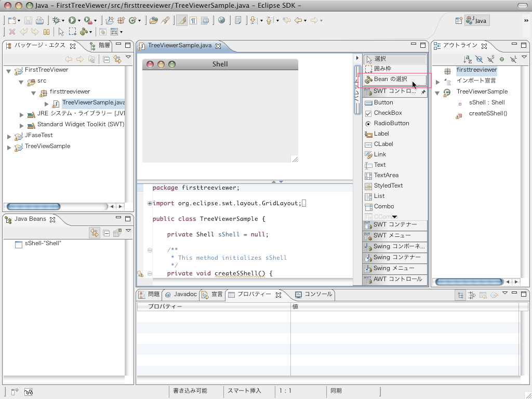The width and height of the screenshot is (532, 399).
Task: Expand the Standard Widget Toolkit (SWT) library node
Action: click(21, 126)
